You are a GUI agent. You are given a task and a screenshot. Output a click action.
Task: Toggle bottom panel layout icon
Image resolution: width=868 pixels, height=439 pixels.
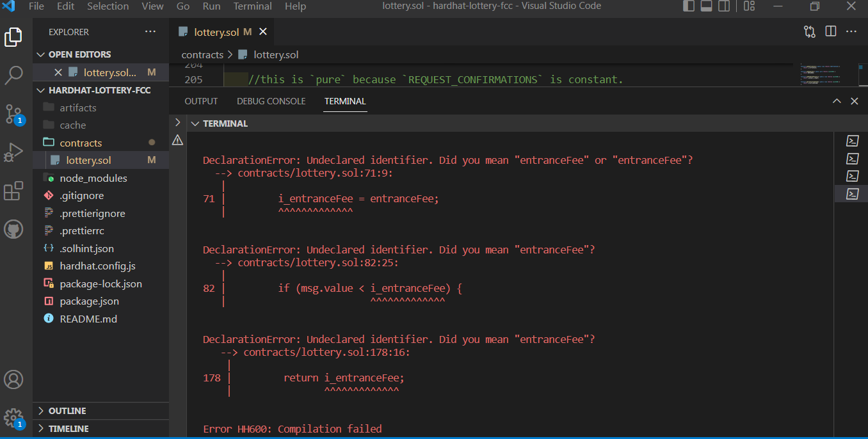click(x=707, y=6)
